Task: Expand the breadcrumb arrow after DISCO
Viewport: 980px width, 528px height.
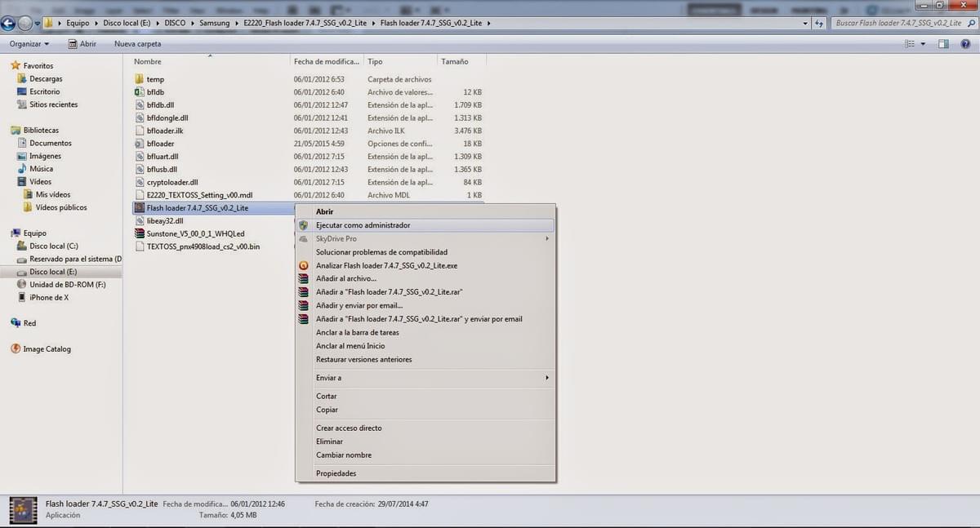Action: click(194, 23)
